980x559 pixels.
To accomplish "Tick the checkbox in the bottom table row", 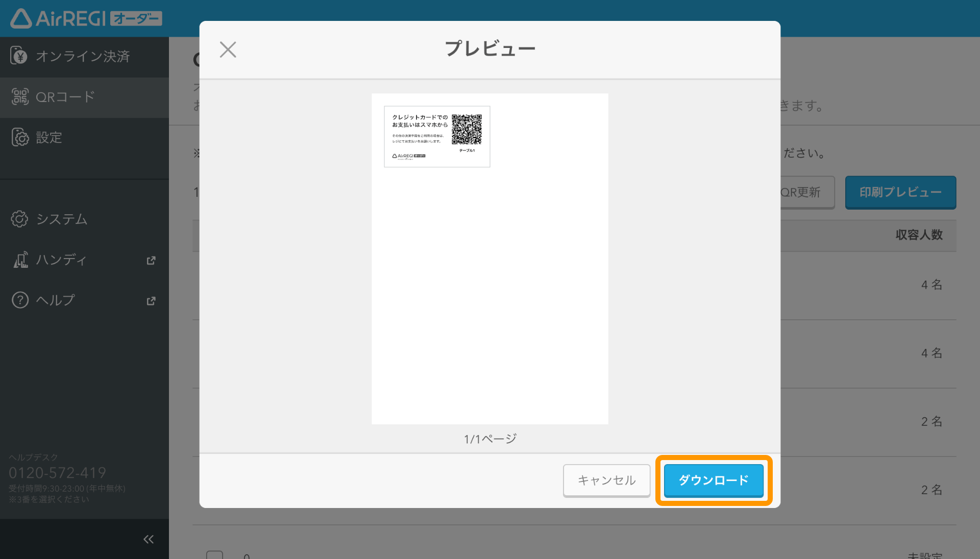I will click(214, 555).
